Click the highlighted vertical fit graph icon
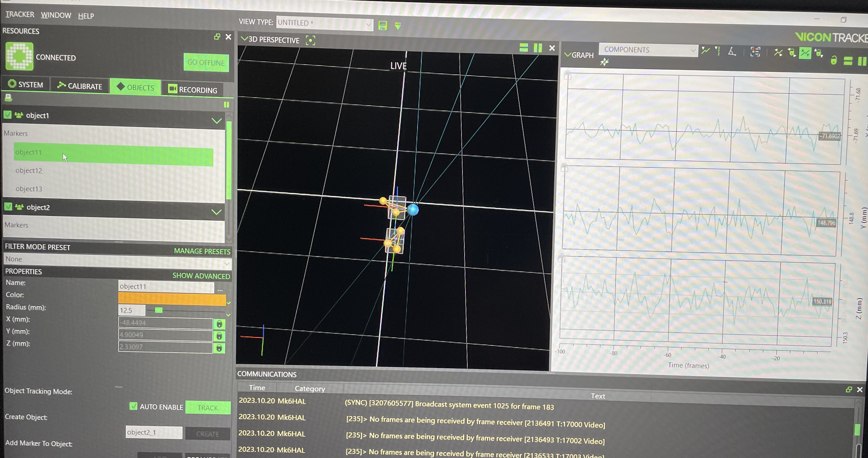This screenshot has width=868, height=458. (x=805, y=53)
